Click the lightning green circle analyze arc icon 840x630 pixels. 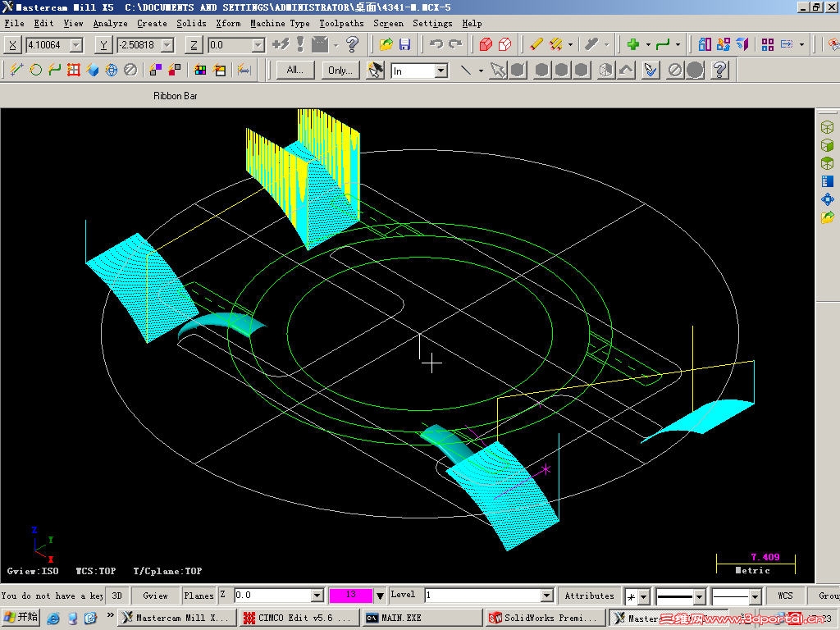(35, 71)
